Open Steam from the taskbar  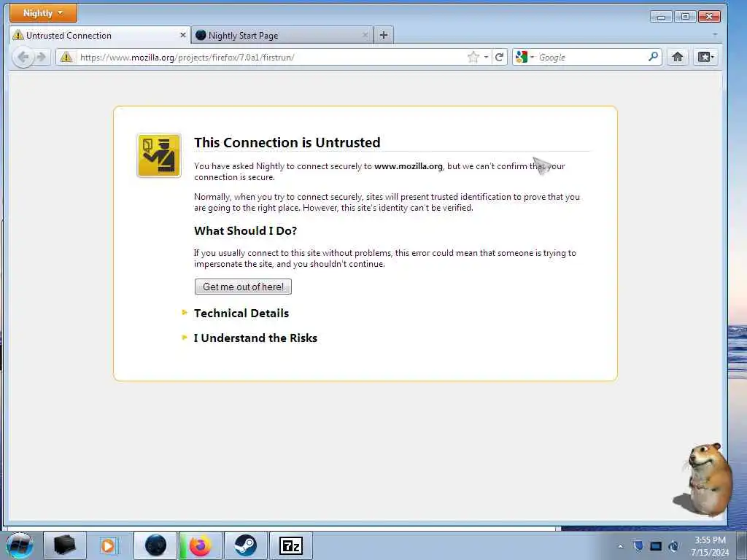pyautogui.click(x=245, y=545)
